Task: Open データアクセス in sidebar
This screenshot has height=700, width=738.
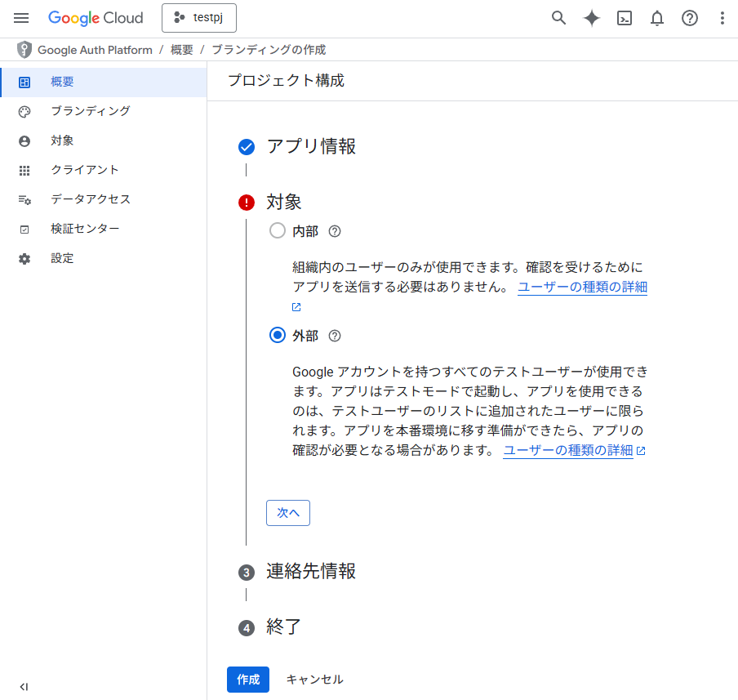Action: coord(90,199)
